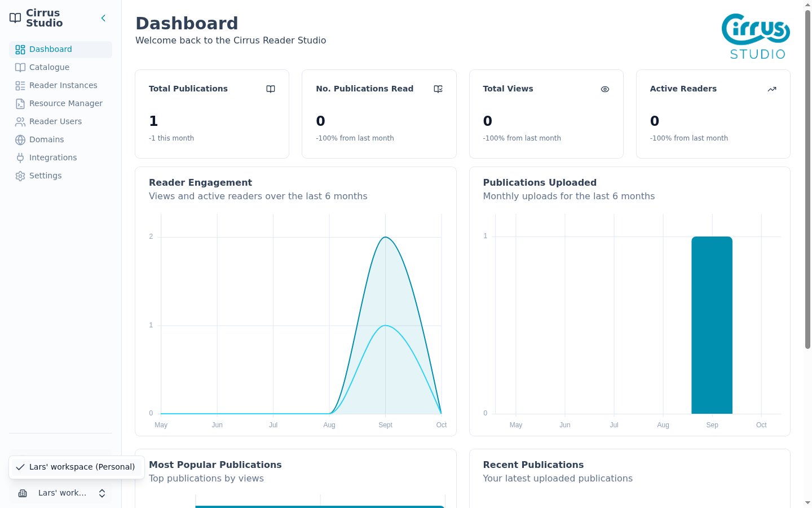Open the Catalogue book icon

click(x=20, y=68)
